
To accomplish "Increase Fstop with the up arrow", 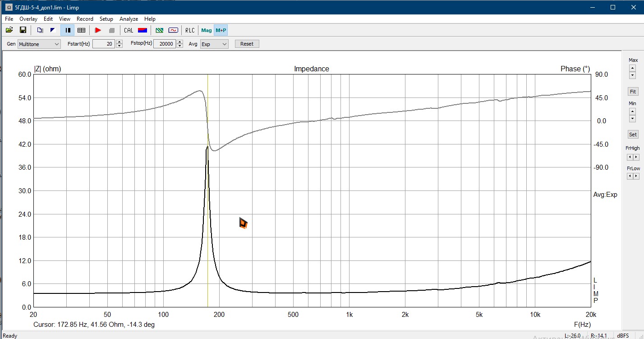I will (x=180, y=42).
